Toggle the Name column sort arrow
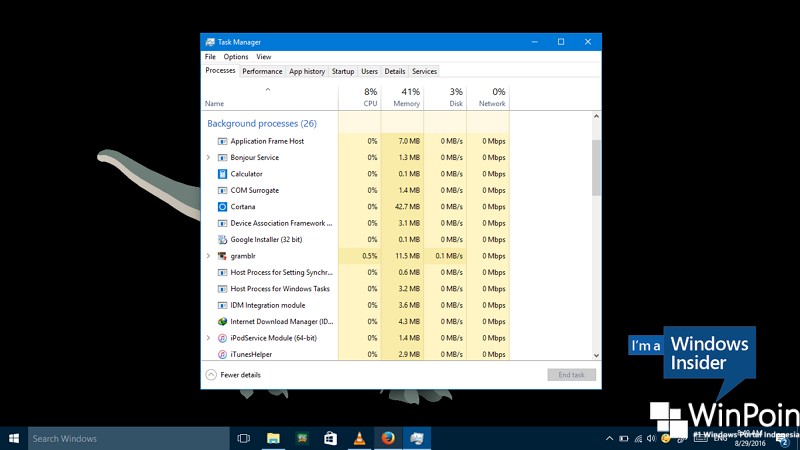 (x=268, y=90)
